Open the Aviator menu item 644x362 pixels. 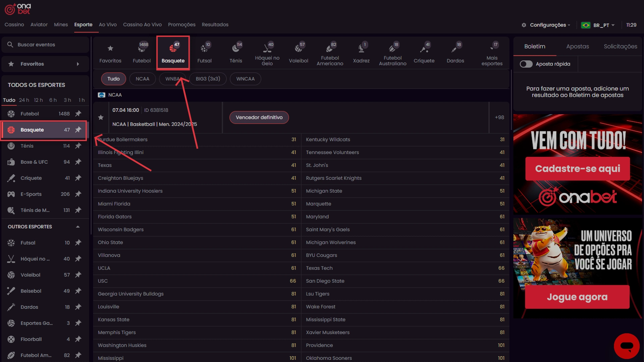pyautogui.click(x=39, y=24)
